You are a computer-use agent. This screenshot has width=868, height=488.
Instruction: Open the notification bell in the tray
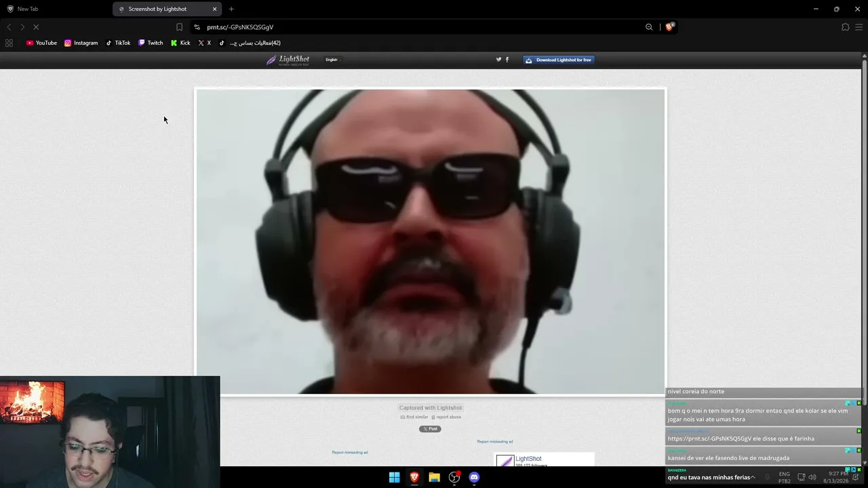click(856, 477)
